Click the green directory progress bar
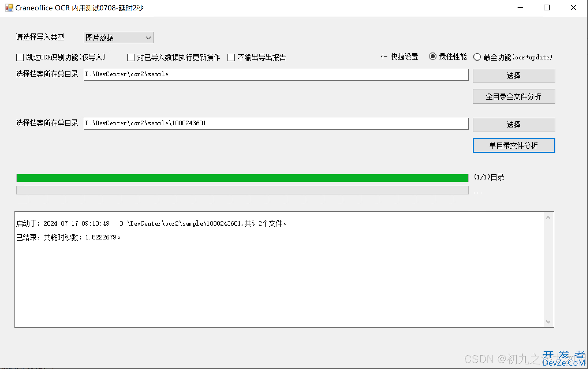Viewport: 588px width, 369px height. 242,178
